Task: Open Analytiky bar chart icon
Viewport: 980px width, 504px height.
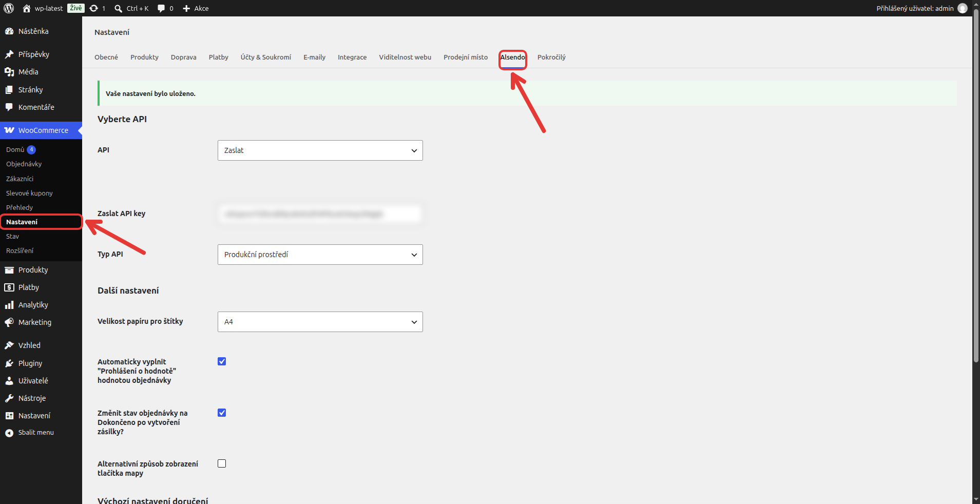Action: click(9, 305)
